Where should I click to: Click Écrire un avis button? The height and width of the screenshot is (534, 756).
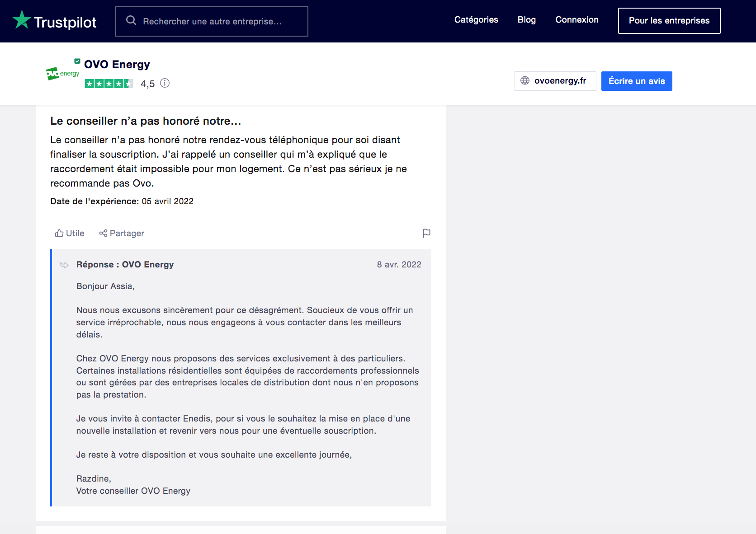coord(637,81)
